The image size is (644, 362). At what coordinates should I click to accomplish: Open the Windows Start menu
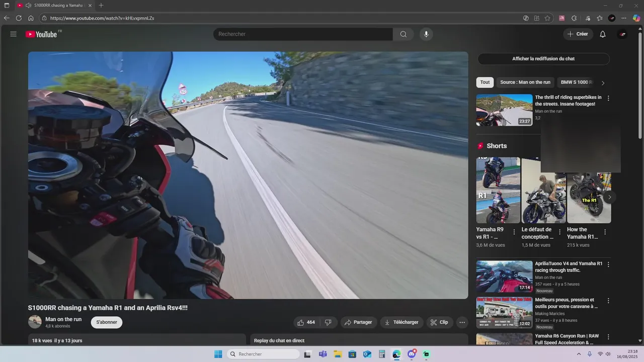pos(218,354)
